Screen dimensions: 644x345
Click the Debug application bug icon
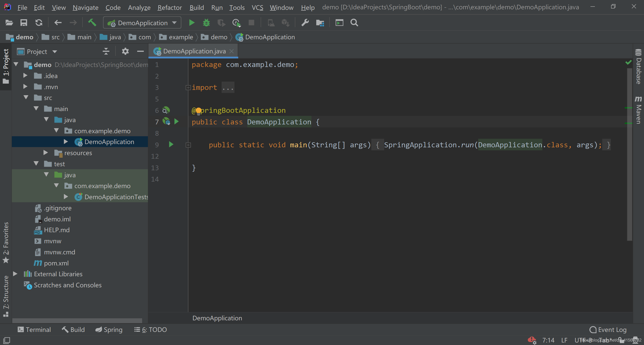[x=206, y=23]
